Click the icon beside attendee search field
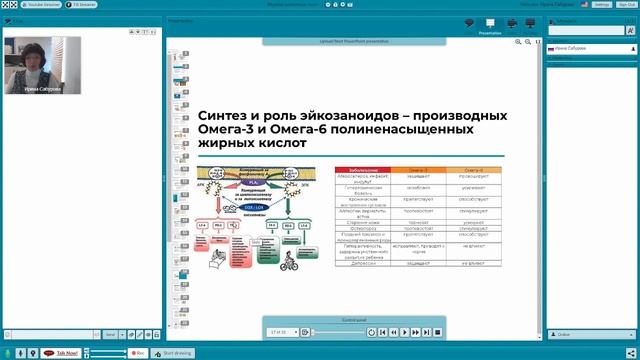 (x=631, y=31)
